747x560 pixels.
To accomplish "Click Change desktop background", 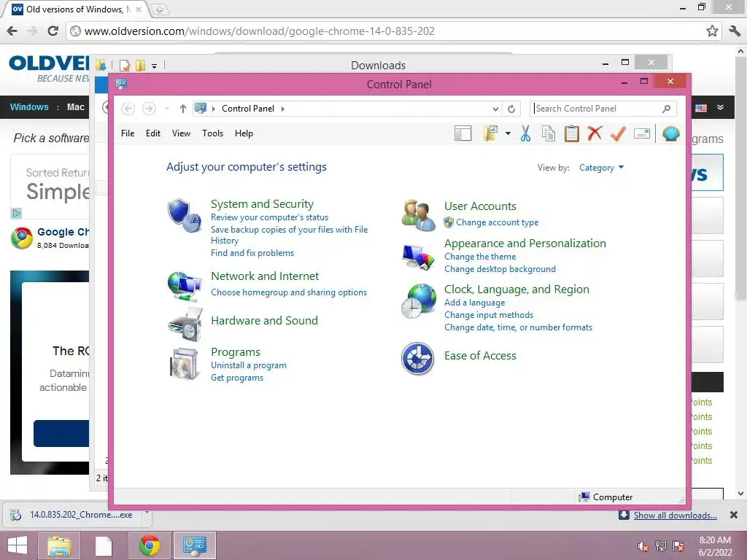I will (500, 269).
